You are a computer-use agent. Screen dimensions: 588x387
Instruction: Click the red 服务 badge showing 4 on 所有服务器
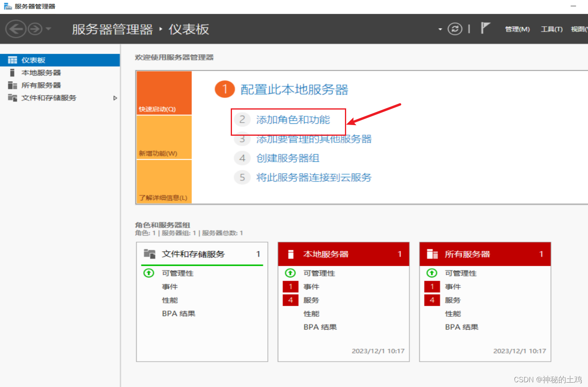pyautogui.click(x=432, y=300)
